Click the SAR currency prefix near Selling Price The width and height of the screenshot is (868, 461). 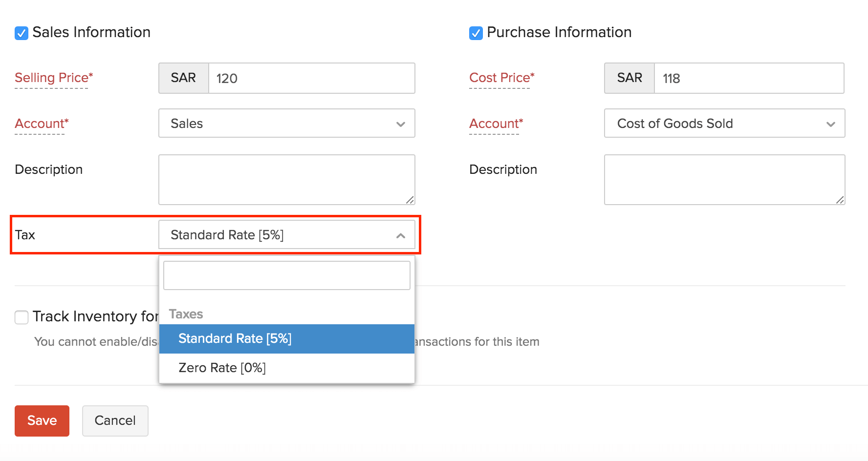183,78
